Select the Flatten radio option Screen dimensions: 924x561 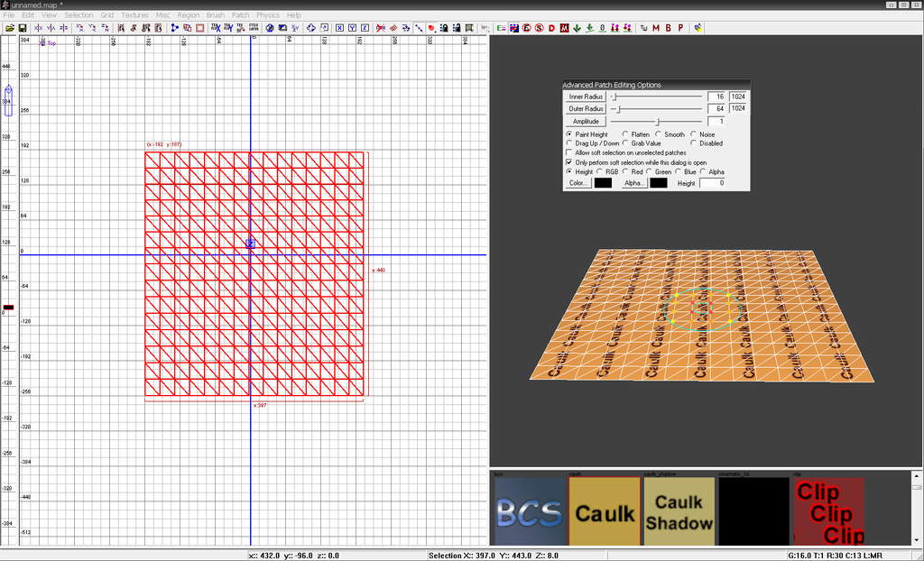pyautogui.click(x=625, y=134)
